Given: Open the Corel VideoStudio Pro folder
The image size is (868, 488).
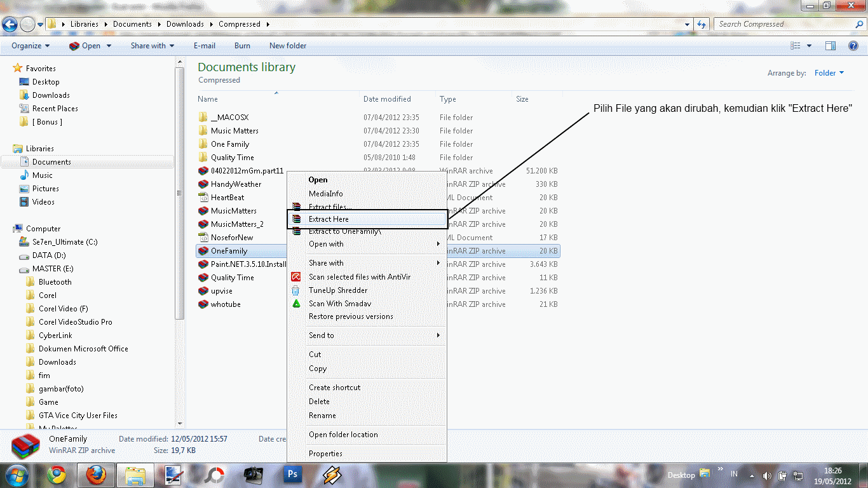Looking at the screenshot, I should (75, 322).
